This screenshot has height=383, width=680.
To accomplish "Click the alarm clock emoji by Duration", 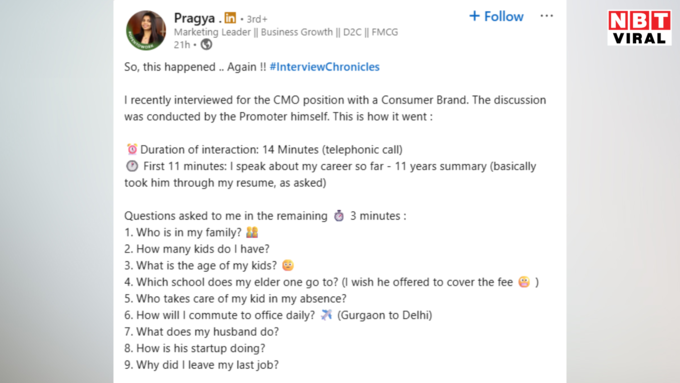I will click(132, 149).
